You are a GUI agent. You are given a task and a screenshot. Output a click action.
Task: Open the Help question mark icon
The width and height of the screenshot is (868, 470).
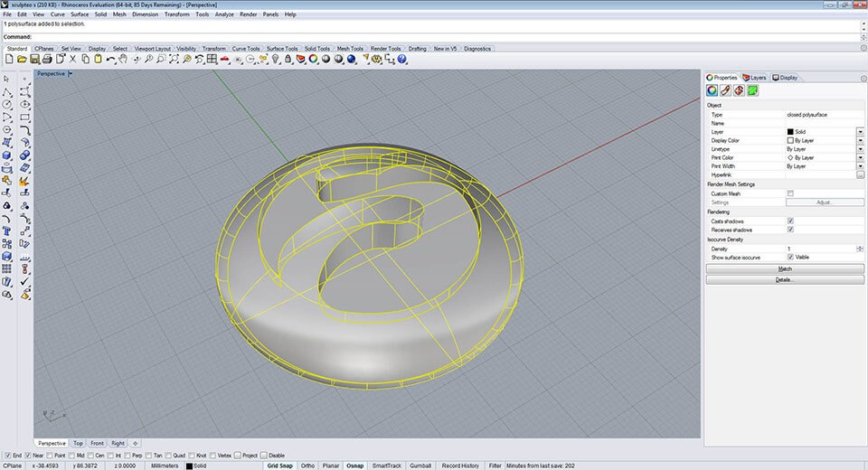pos(402,59)
